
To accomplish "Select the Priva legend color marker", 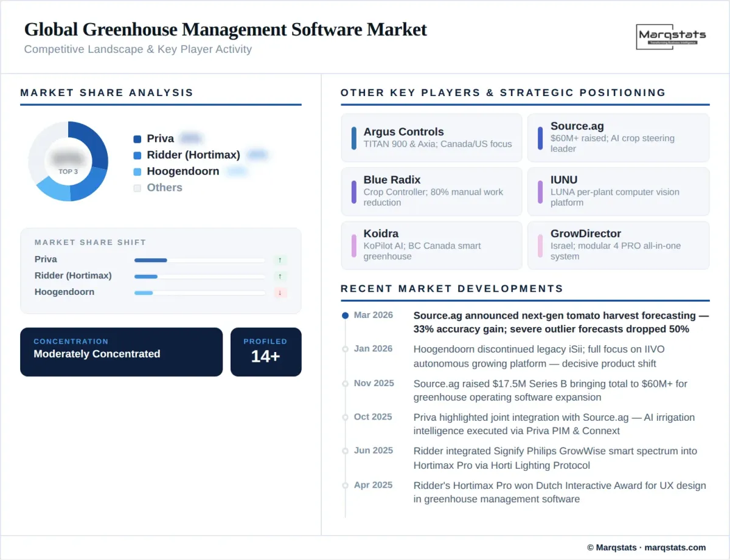I will click(x=137, y=138).
